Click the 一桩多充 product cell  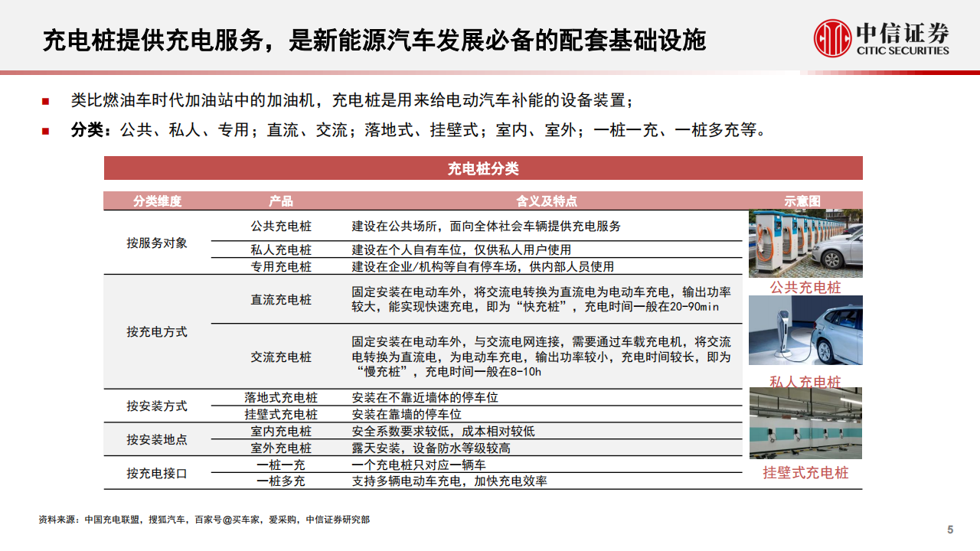pyautogui.click(x=281, y=481)
